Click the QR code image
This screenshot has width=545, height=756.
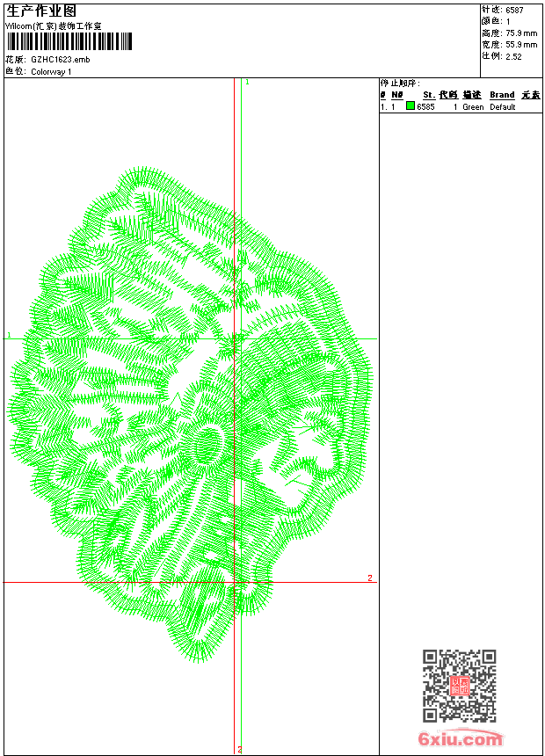pos(459,686)
